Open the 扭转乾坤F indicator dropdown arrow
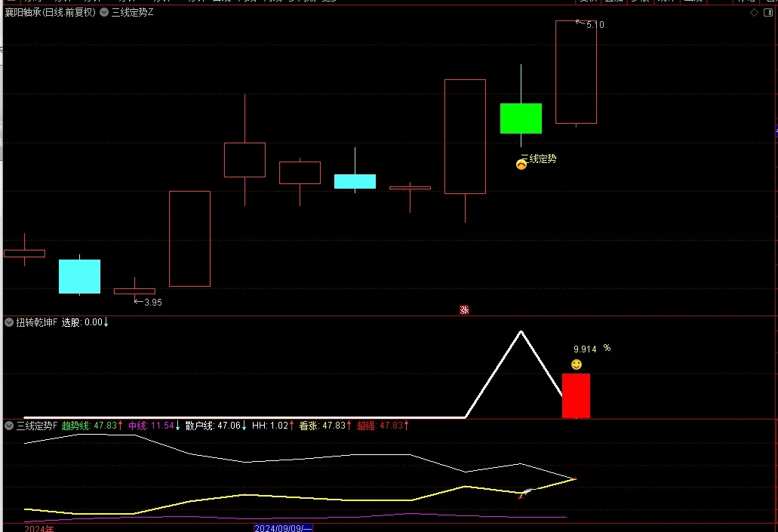 pos(9,322)
